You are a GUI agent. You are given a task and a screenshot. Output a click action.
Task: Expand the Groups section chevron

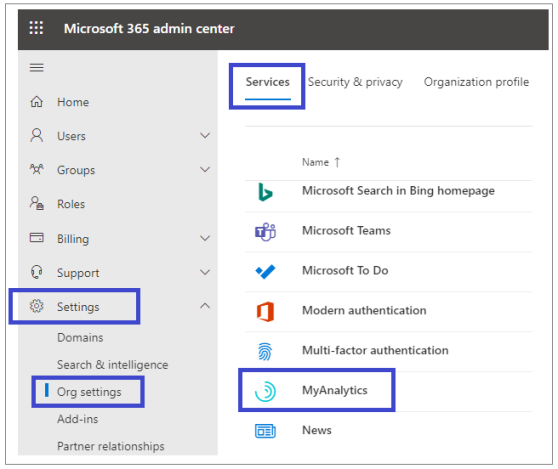205,169
